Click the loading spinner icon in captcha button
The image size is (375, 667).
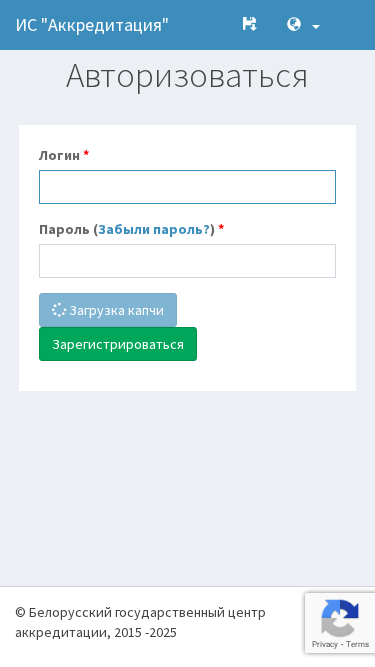(x=59, y=310)
